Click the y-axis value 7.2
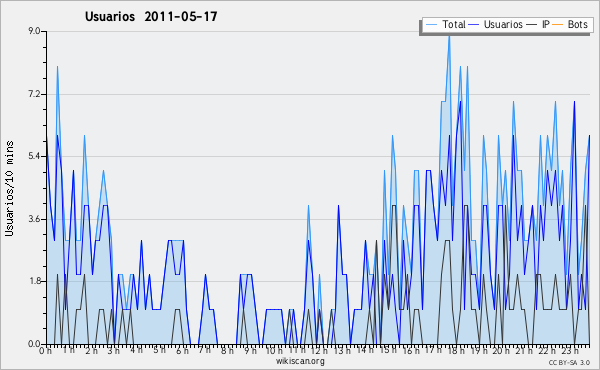 tap(34, 94)
